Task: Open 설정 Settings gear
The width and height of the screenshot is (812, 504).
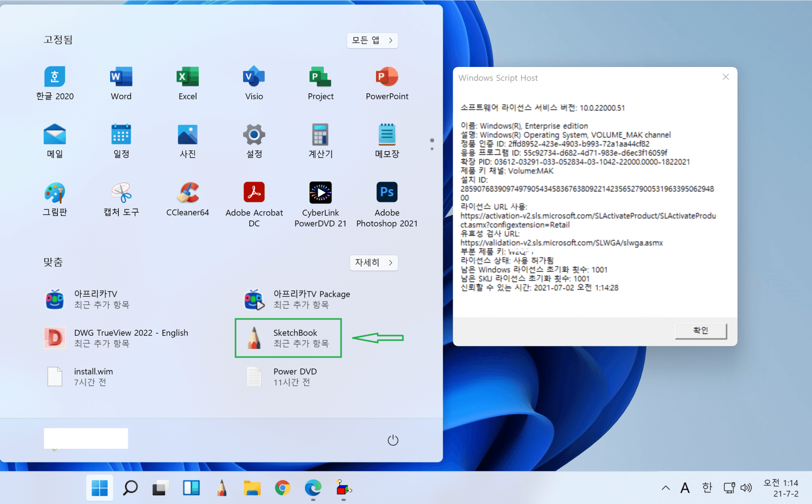Action: point(254,141)
